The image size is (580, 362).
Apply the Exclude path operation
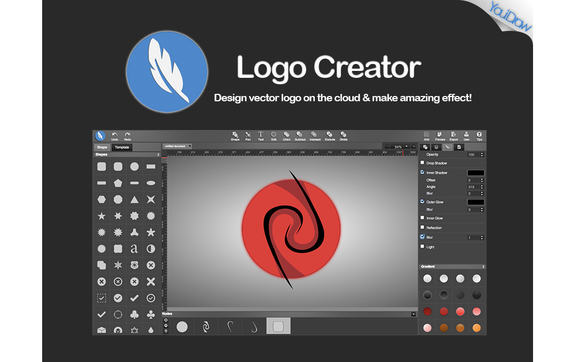pyautogui.click(x=330, y=136)
